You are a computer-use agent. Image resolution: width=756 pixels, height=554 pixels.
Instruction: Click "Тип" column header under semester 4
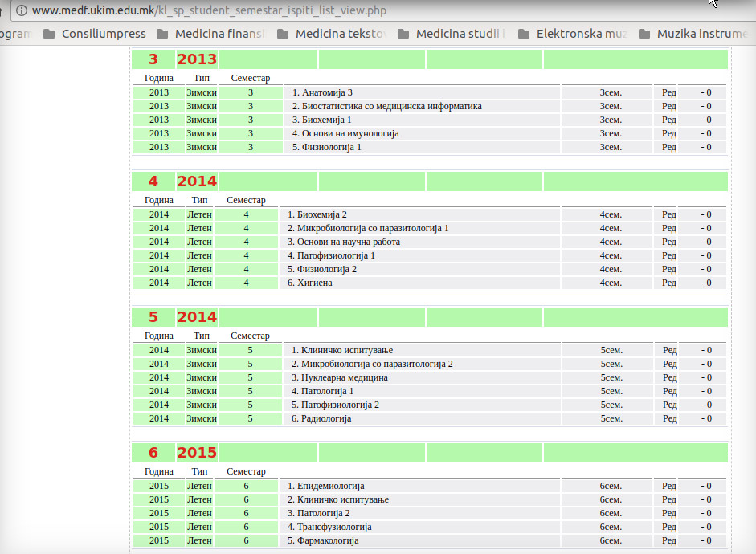(x=199, y=200)
